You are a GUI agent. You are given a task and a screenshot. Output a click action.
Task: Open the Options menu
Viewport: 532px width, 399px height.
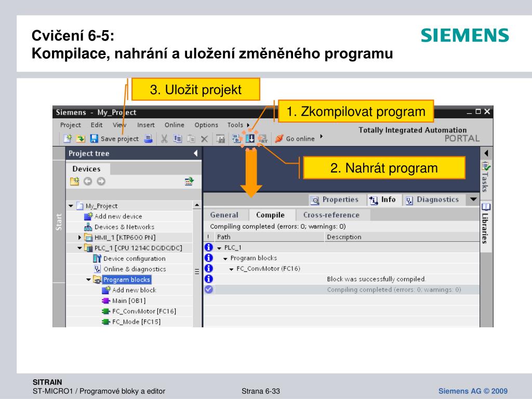point(206,125)
